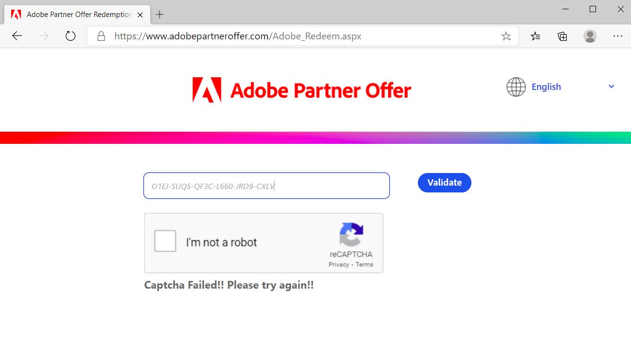Open the browser profile avatar
Screen dimensions: 631x364
590,36
